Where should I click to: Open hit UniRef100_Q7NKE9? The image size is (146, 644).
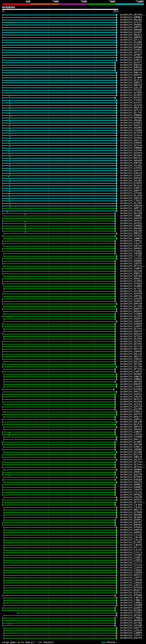point(131,58)
